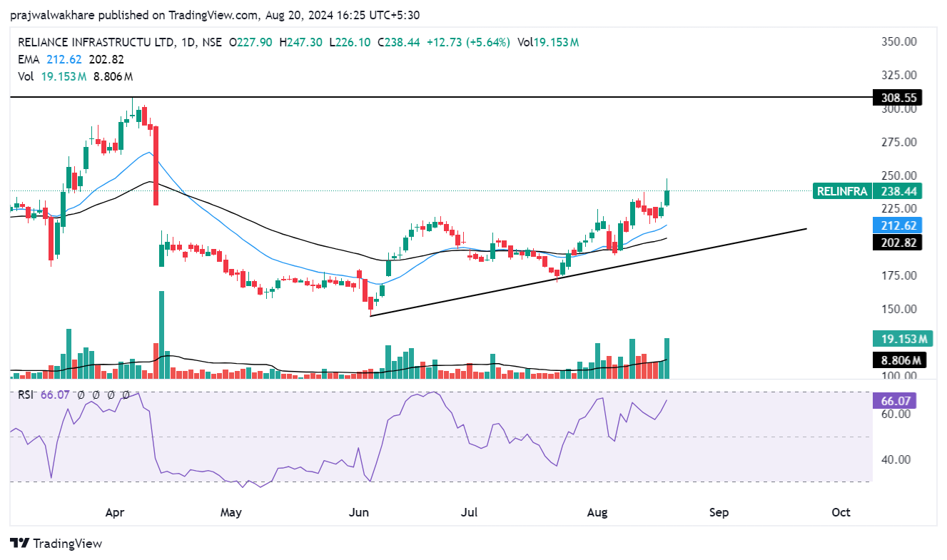This screenshot has width=947, height=560.
Task: Click the TradingView logo at bottom left
Action: tap(57, 544)
